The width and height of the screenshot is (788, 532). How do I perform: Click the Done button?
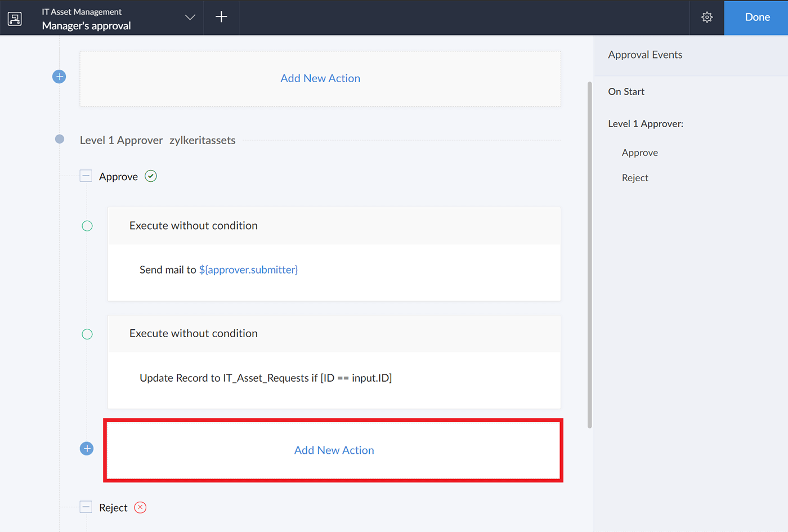point(756,17)
